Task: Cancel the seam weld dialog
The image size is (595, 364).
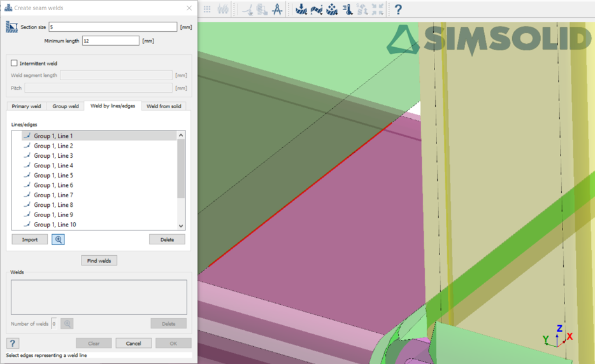Action: 133,344
